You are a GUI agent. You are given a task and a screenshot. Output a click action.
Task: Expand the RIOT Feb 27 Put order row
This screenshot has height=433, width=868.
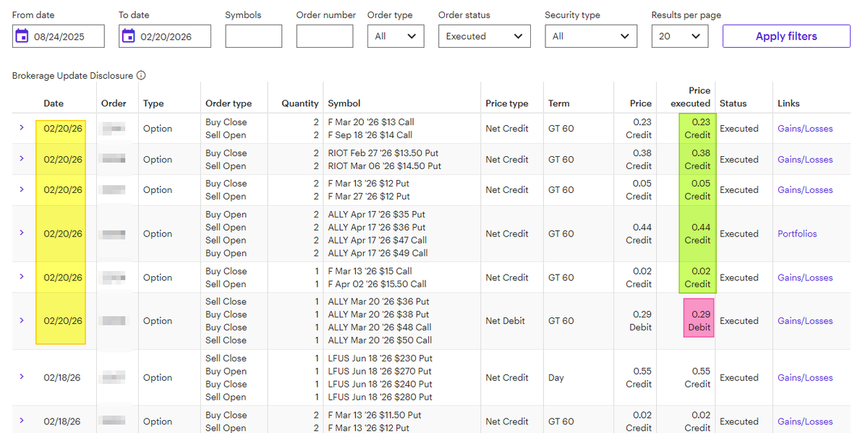pyautogui.click(x=22, y=159)
